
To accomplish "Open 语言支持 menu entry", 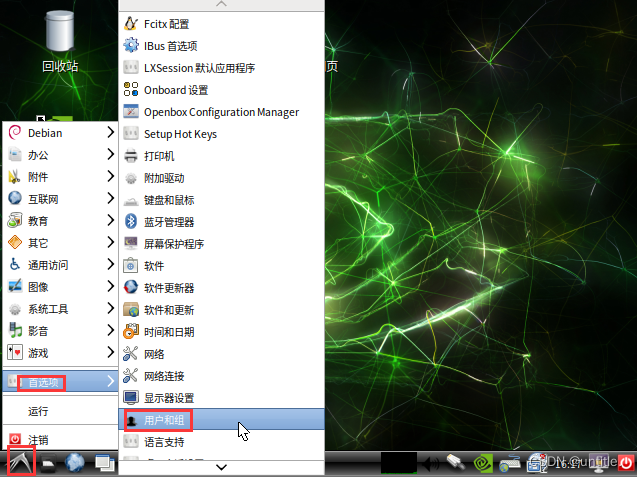I will (x=221, y=442).
